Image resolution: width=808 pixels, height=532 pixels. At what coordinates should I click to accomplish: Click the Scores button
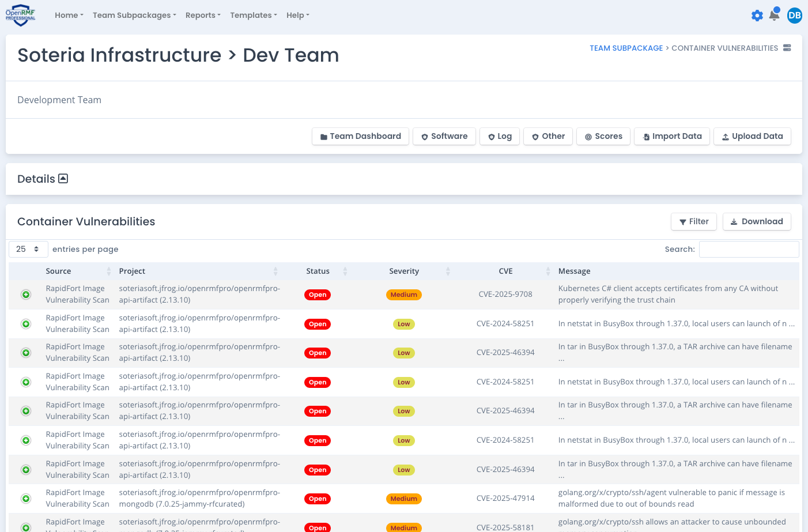click(603, 136)
